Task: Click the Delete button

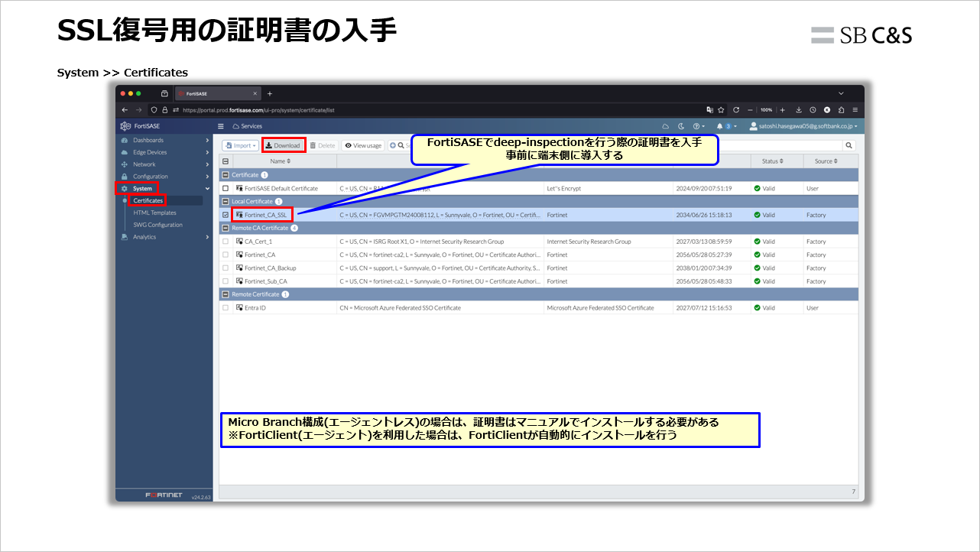Action: point(323,145)
